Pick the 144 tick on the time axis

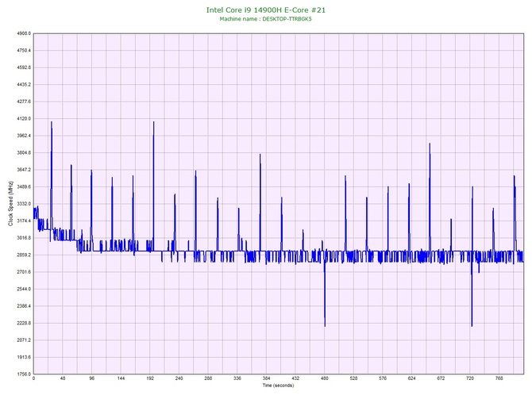pyautogui.click(x=121, y=378)
